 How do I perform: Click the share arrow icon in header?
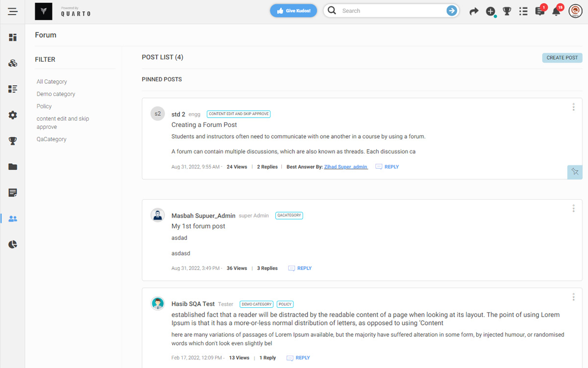(474, 11)
